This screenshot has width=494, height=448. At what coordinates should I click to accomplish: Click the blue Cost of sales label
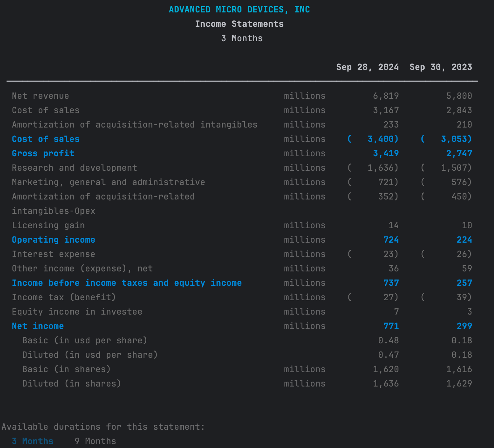coord(45,139)
